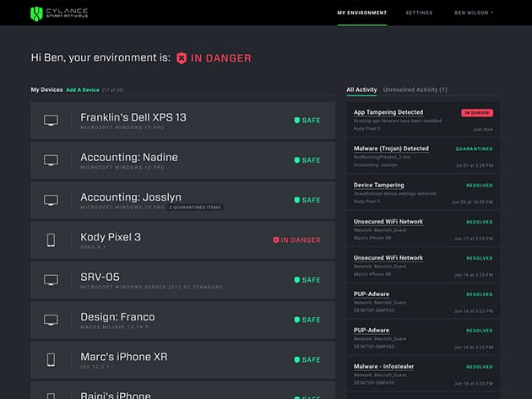Click the phone icon for Kody Pixel 3
532x399 pixels.
pos(51,240)
